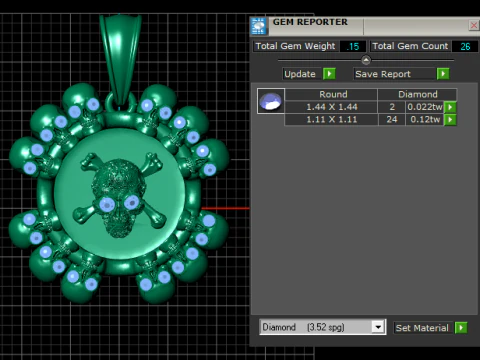Click the Total Gem Count label

click(410, 46)
